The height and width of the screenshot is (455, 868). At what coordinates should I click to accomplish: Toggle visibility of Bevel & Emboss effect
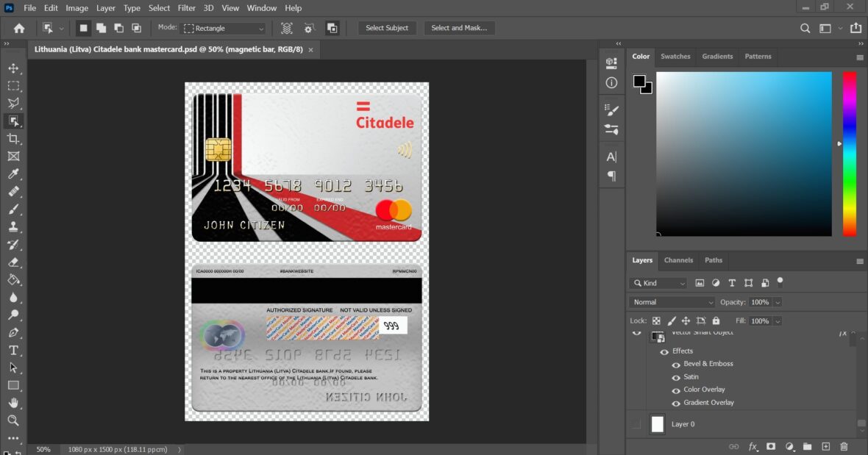point(675,363)
